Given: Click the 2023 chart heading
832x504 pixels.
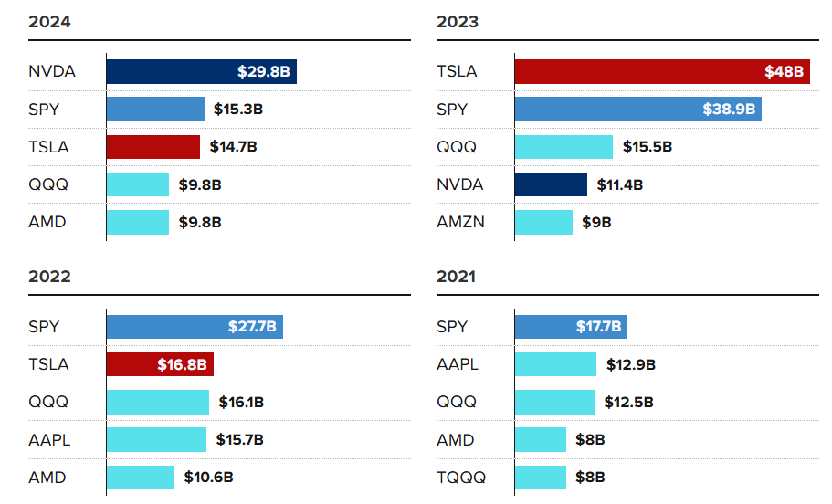Looking at the screenshot, I should (x=458, y=23).
